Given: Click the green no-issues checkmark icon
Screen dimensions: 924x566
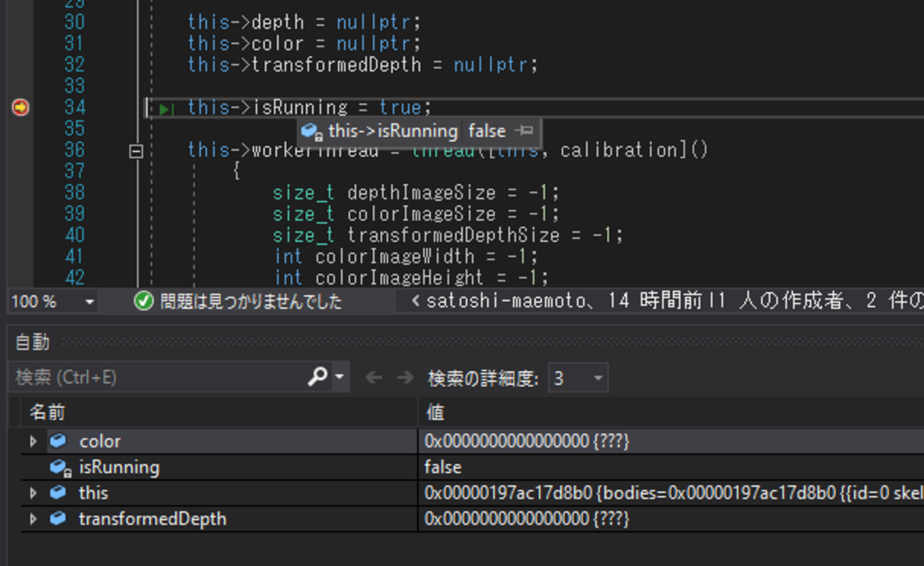Looking at the screenshot, I should tap(144, 302).
